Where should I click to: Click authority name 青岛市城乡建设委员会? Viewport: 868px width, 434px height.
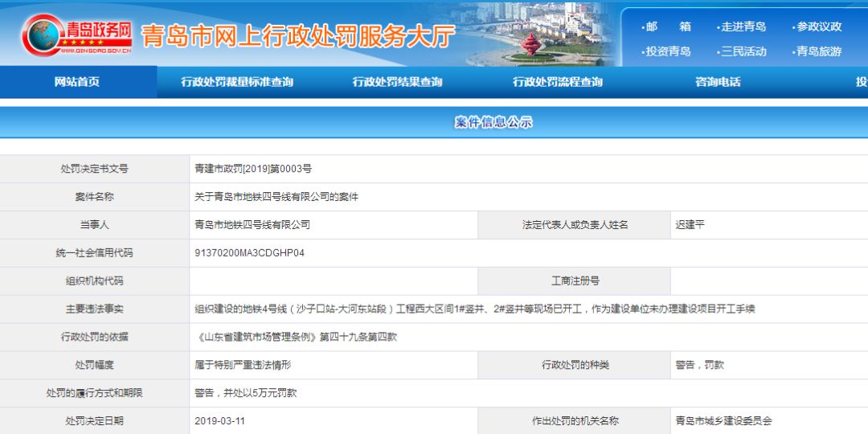(723, 420)
